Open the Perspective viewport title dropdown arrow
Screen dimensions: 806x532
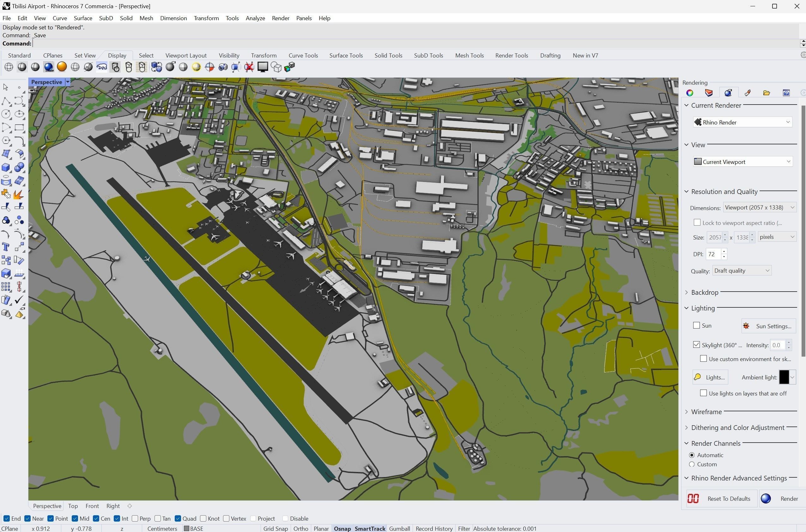pyautogui.click(x=68, y=82)
